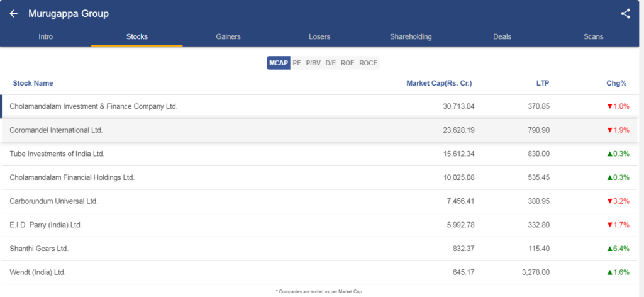Switch metric to PE

pyautogui.click(x=297, y=63)
